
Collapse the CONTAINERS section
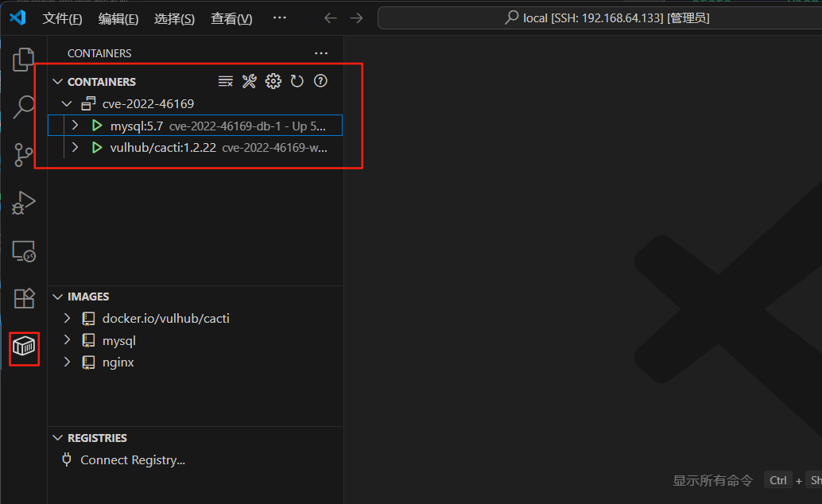click(58, 82)
